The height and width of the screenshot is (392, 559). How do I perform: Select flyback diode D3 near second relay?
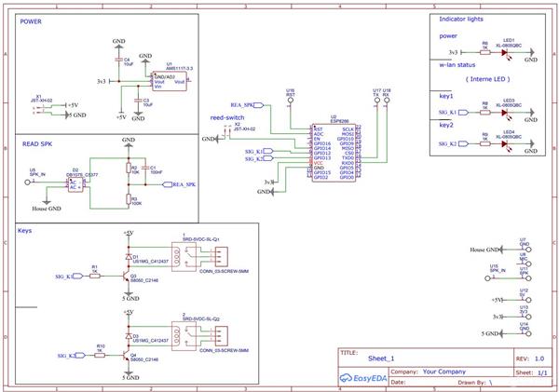pyautogui.click(x=129, y=336)
